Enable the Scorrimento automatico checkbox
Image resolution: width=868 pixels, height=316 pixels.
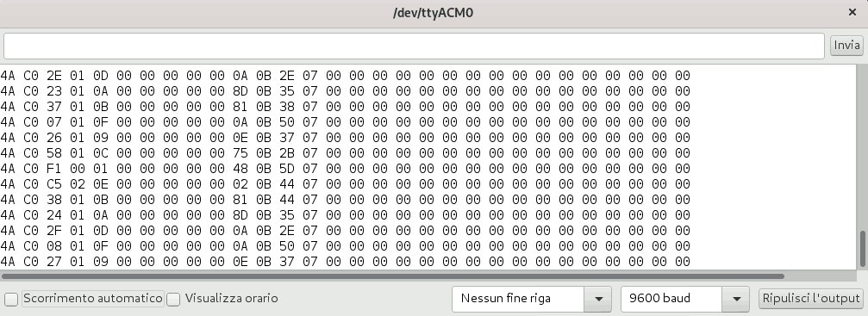tap(11, 300)
